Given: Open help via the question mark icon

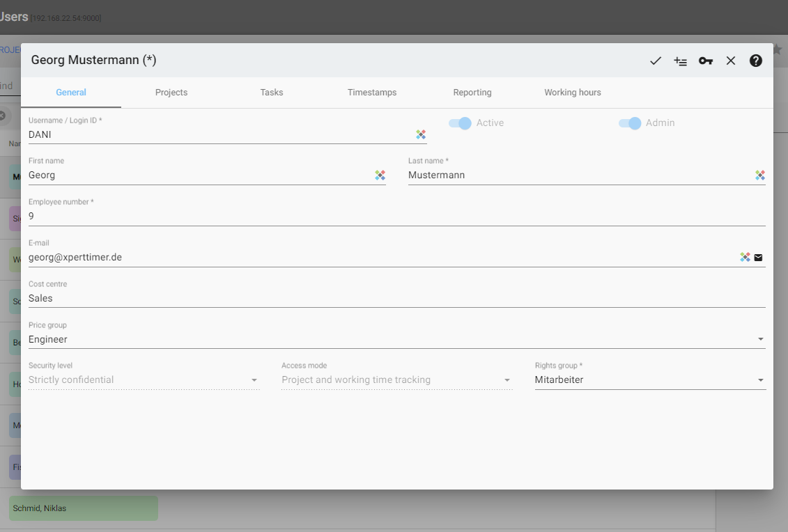Looking at the screenshot, I should [756, 61].
